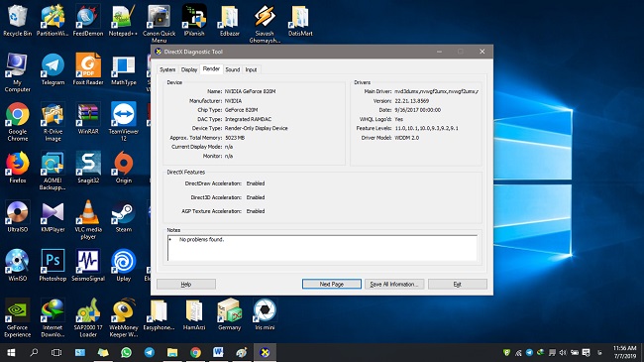Switch to the Display tab
The image size is (644, 362).
(189, 69)
